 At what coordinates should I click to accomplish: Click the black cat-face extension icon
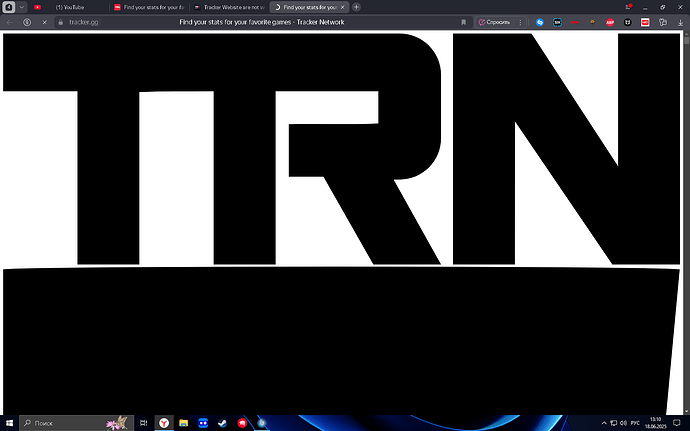628,22
